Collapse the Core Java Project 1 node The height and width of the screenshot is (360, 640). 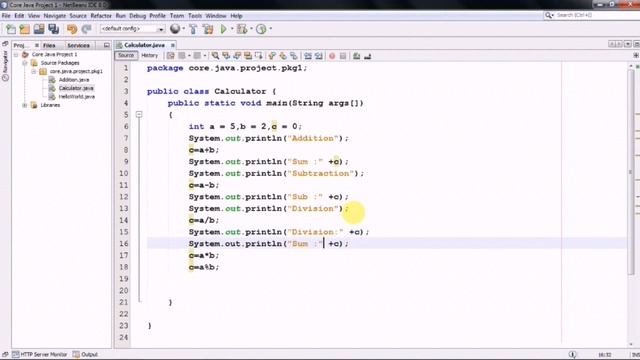pyautogui.click(x=16, y=54)
